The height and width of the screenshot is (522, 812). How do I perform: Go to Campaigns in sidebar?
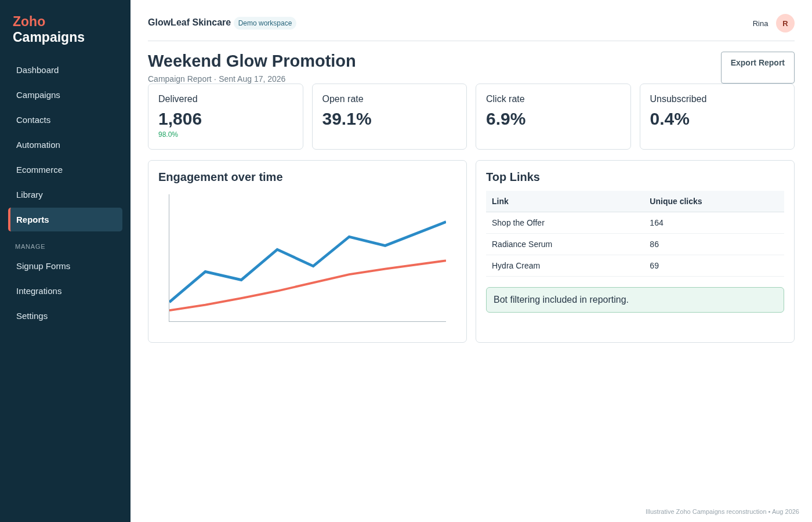coord(65,95)
